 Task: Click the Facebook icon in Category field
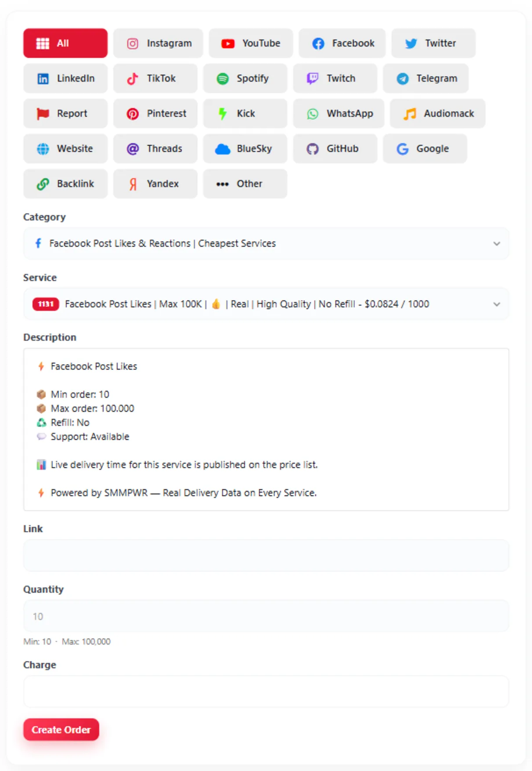tap(39, 243)
